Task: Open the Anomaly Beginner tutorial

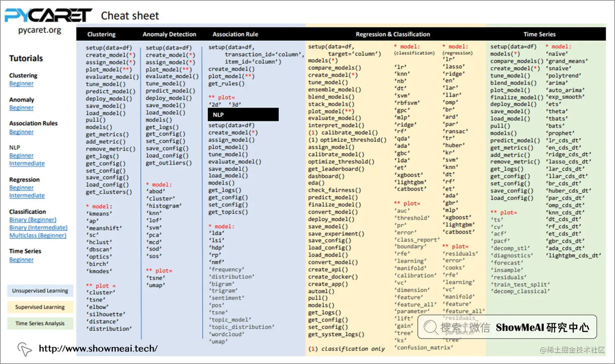Action: pyautogui.click(x=21, y=108)
